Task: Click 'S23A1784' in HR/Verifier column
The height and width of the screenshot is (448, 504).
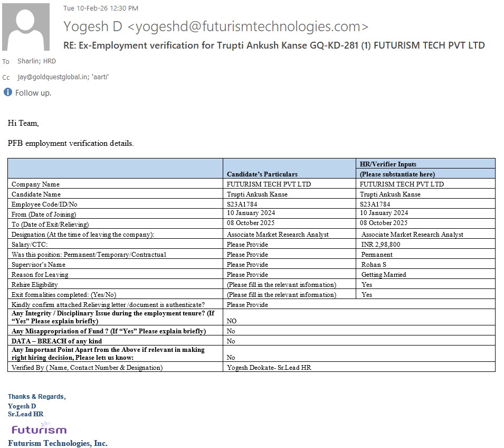Action: 375,204
